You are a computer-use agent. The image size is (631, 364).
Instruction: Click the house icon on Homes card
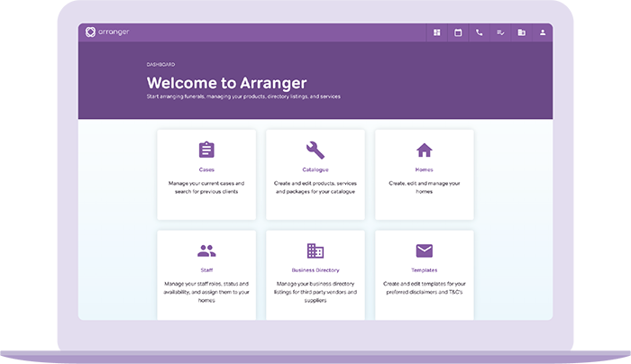(425, 150)
